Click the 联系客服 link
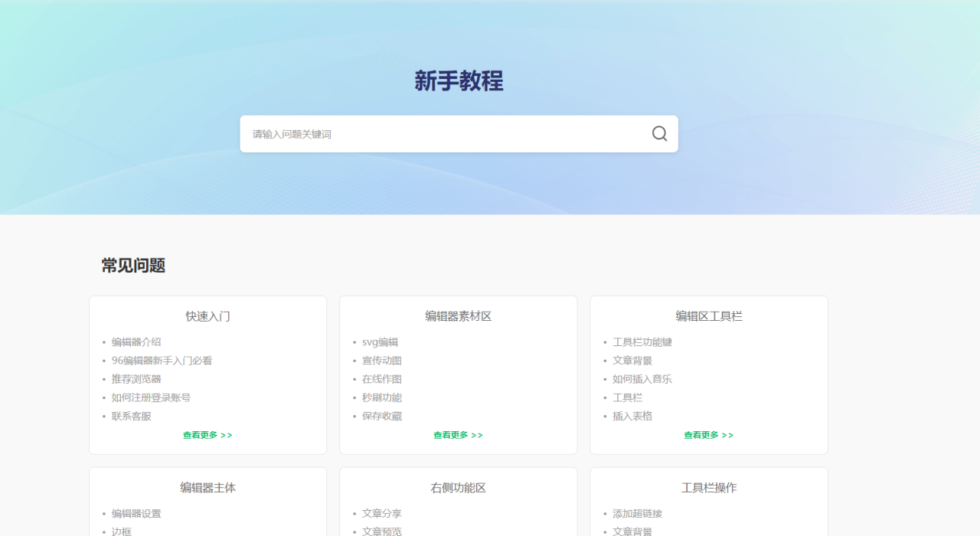980x536 pixels. (x=131, y=416)
